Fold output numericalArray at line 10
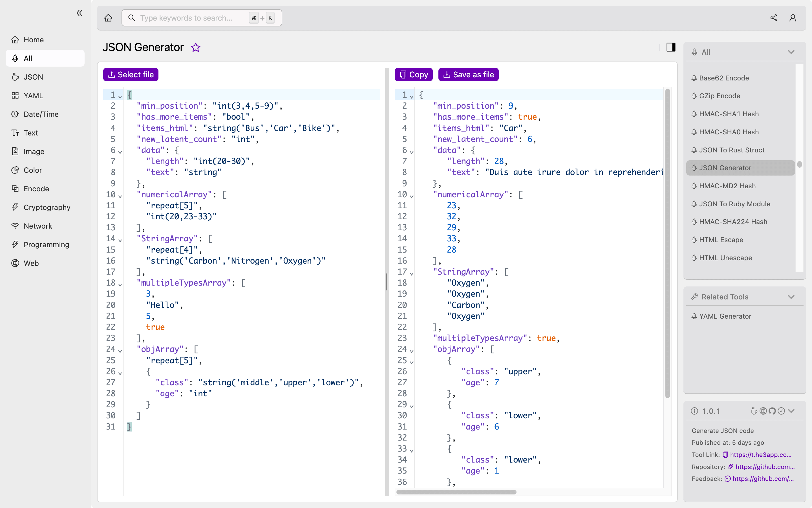This screenshot has width=812, height=508. pyautogui.click(x=411, y=196)
